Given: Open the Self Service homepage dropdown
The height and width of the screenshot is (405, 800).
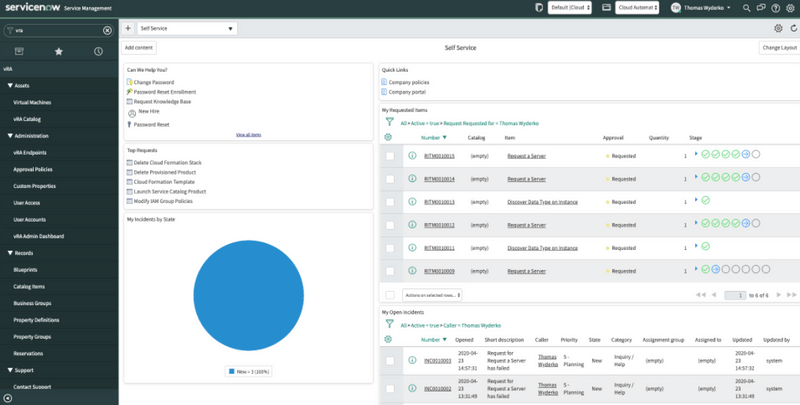Looking at the screenshot, I should 186,29.
